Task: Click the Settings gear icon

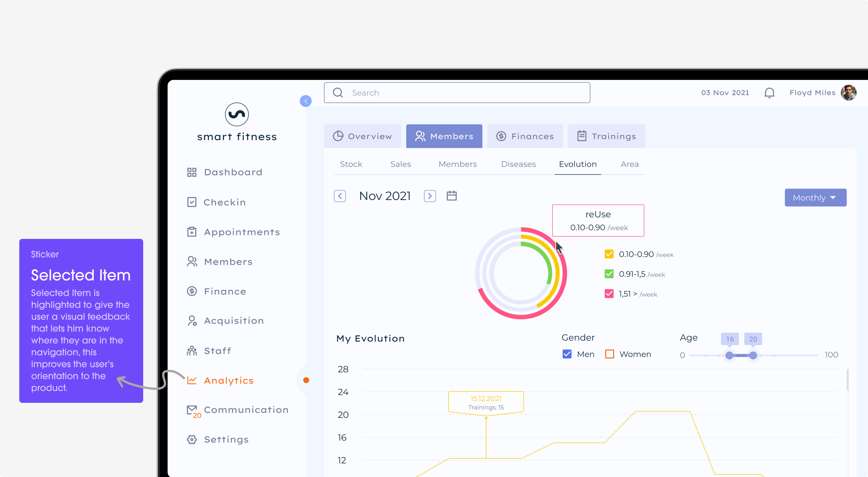Action: pyautogui.click(x=192, y=440)
